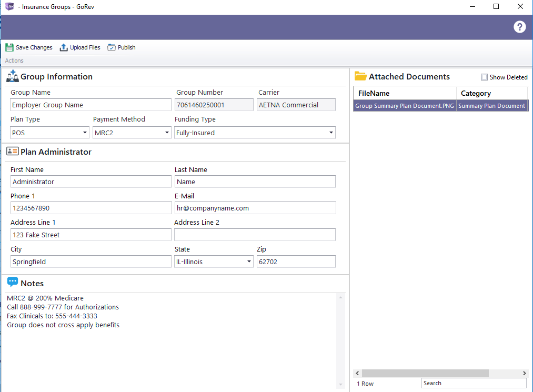This screenshot has width=533, height=392.
Task: Click the 'Group does not cross apply benefits' line
Action: coord(63,325)
